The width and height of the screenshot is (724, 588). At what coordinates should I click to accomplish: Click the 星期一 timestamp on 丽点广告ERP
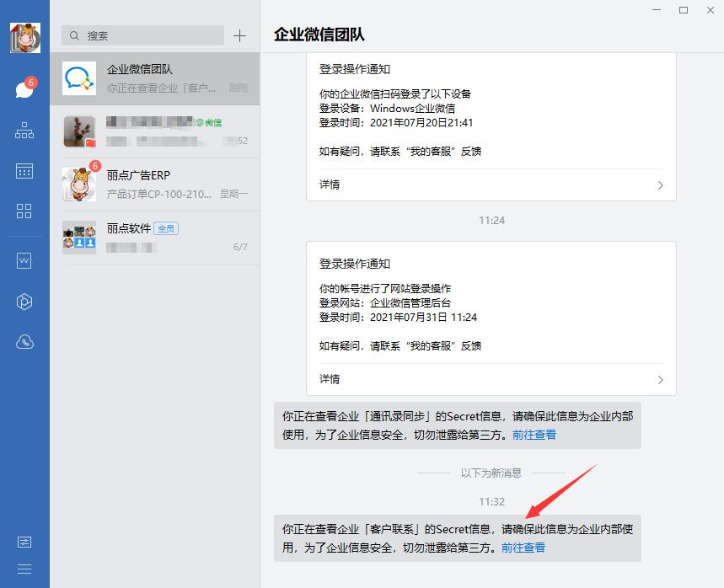[x=234, y=194]
